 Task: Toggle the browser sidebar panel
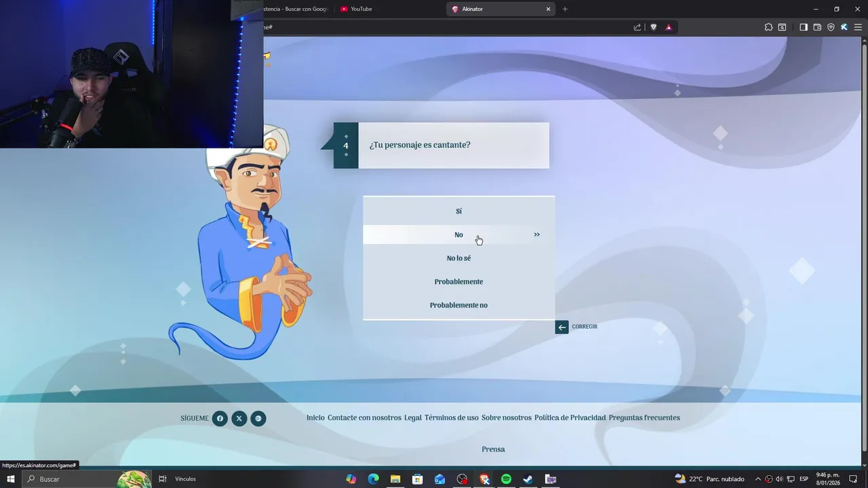(804, 27)
